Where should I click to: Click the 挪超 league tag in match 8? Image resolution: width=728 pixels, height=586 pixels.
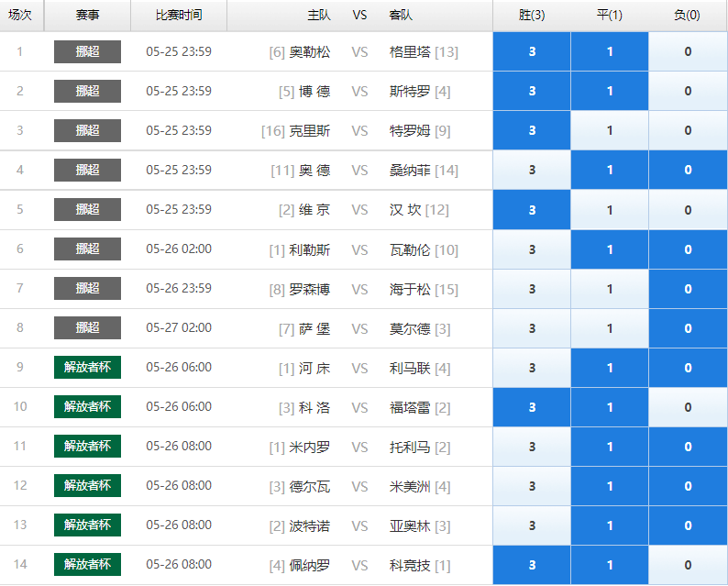point(87,327)
